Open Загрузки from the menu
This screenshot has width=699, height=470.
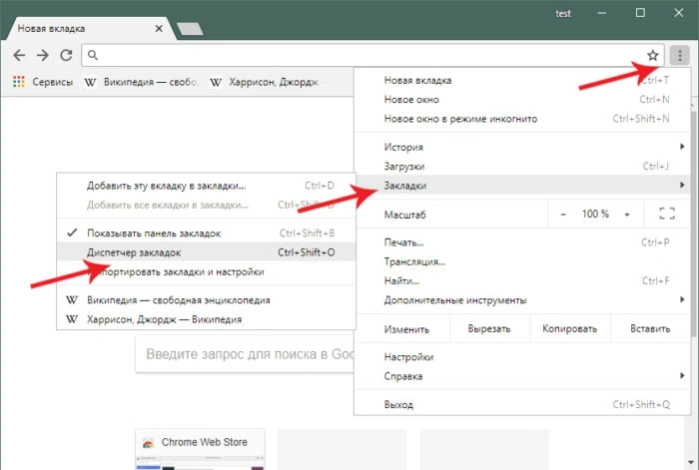(x=523, y=166)
